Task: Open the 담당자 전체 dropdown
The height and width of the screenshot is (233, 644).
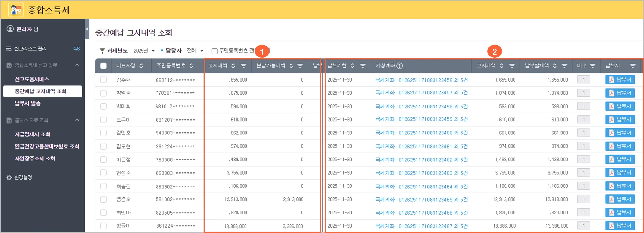Action: click(195, 51)
